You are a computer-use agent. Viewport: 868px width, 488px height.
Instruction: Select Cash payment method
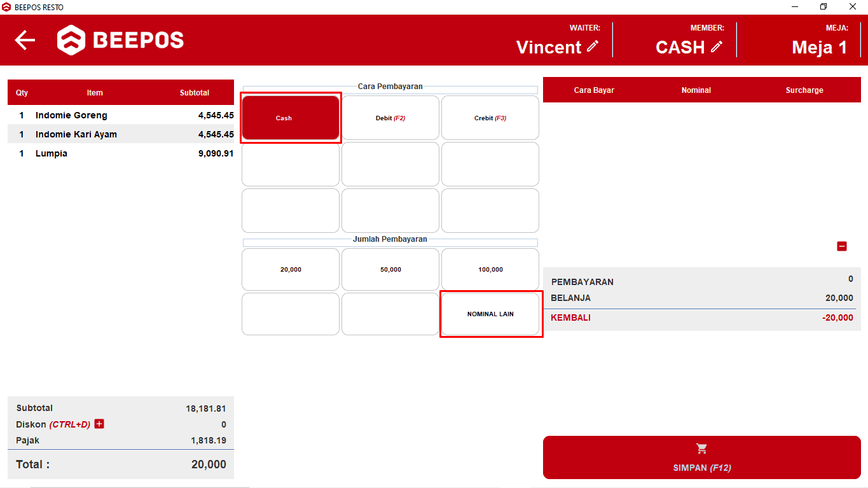point(291,118)
